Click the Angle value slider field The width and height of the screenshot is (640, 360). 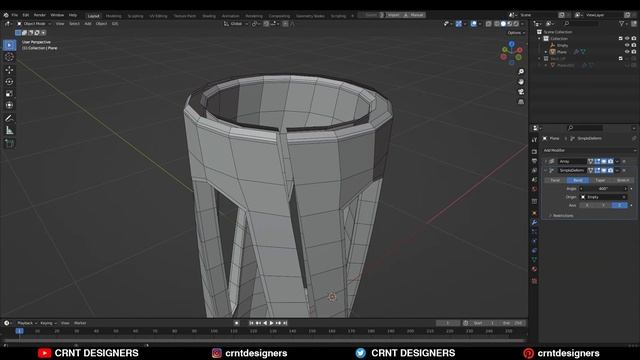pyautogui.click(x=603, y=189)
